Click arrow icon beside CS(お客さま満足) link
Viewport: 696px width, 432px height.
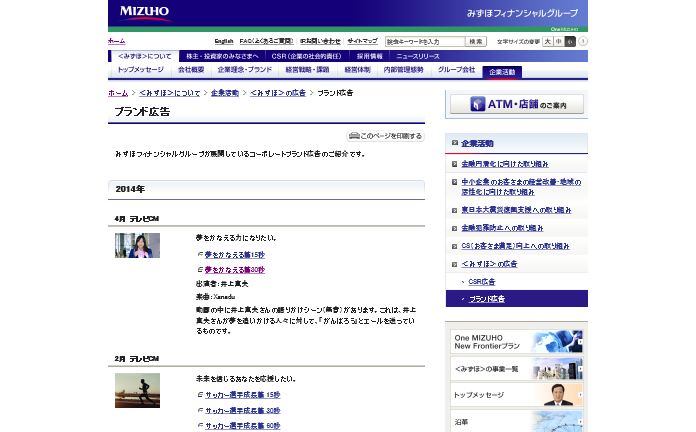pyautogui.click(x=455, y=246)
